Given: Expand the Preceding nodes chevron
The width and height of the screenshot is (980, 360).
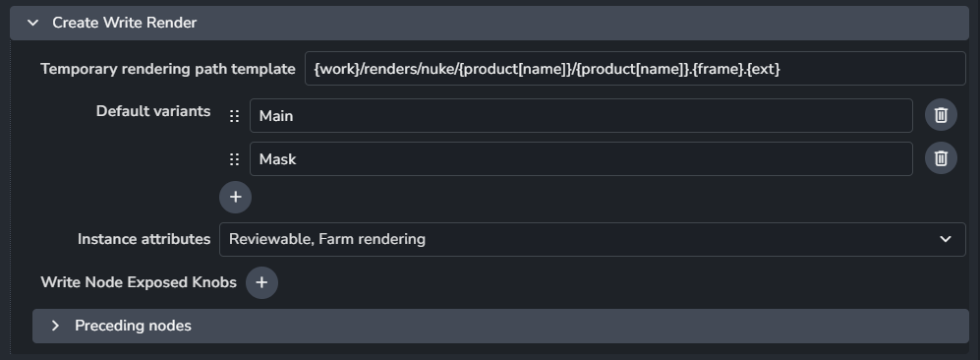Looking at the screenshot, I should [56, 326].
